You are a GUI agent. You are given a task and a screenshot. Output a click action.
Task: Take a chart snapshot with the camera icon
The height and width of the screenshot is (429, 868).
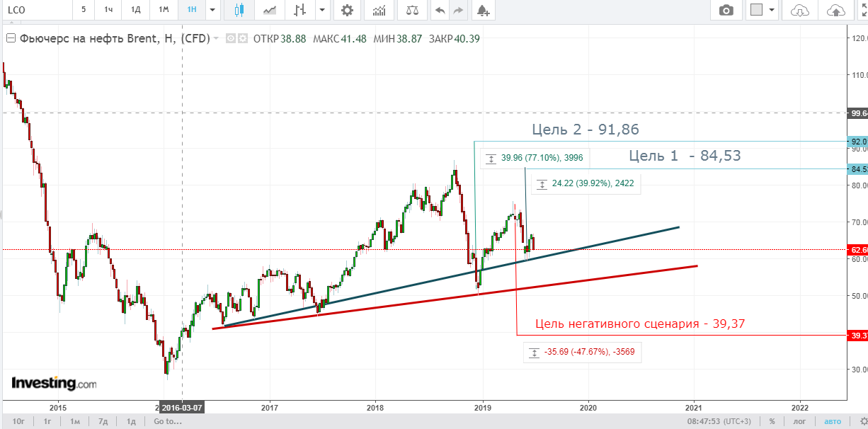(726, 10)
